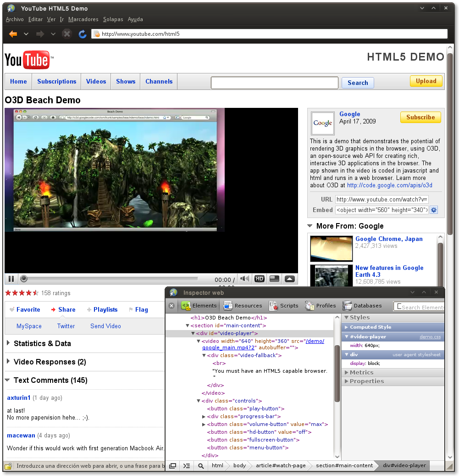Show the inspector console icon
Image resolution: width=459 pixels, height=476 pixels.
[x=187, y=466]
